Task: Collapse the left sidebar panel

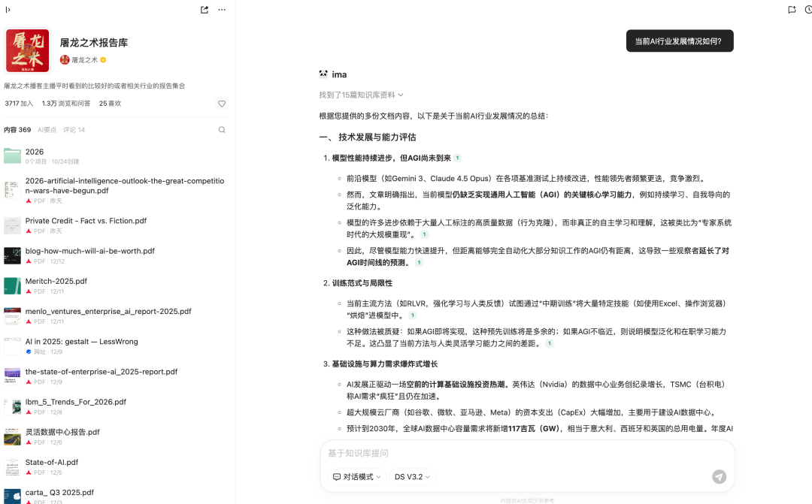Action: 9,10
